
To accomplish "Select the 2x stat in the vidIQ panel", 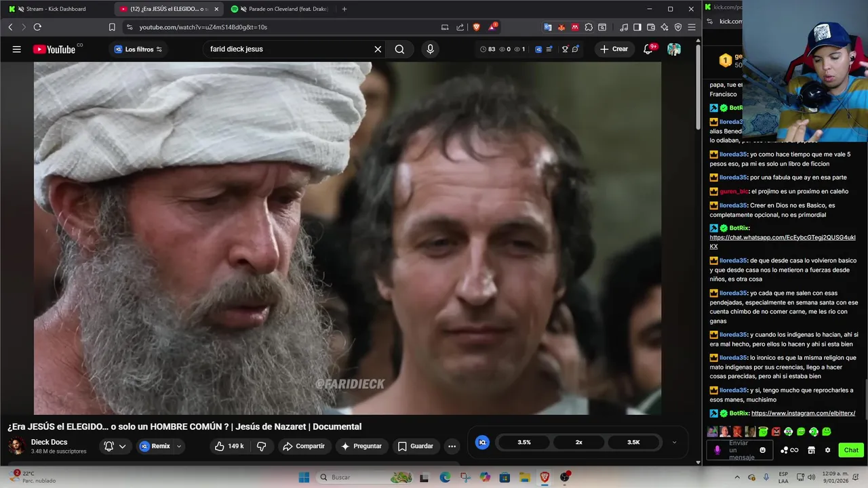I will [578, 442].
